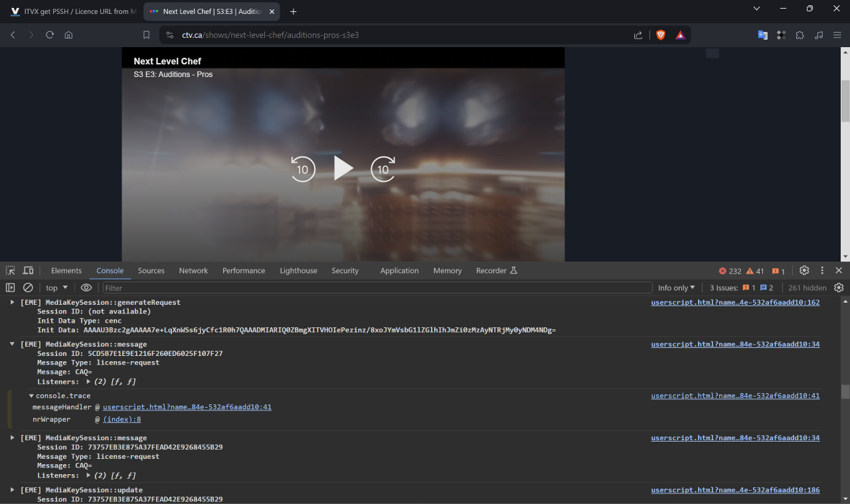Image resolution: width=850 pixels, height=504 pixels.
Task: Play the Next Level Chef video
Action: point(343,169)
